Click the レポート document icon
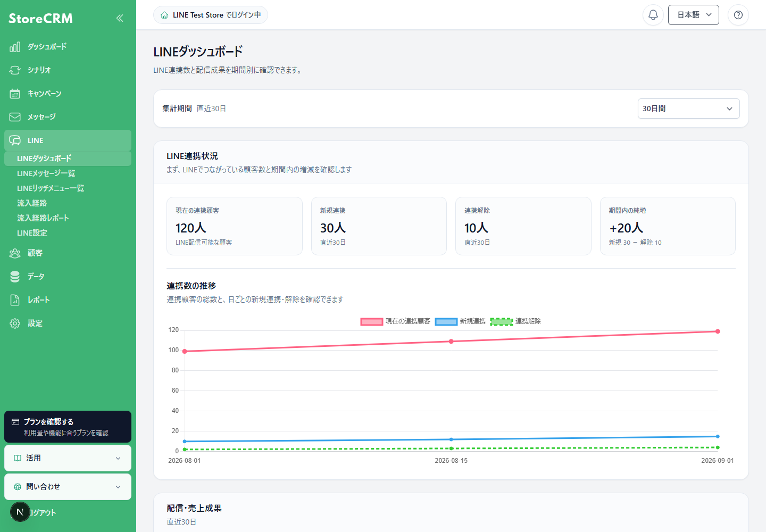 click(x=15, y=300)
